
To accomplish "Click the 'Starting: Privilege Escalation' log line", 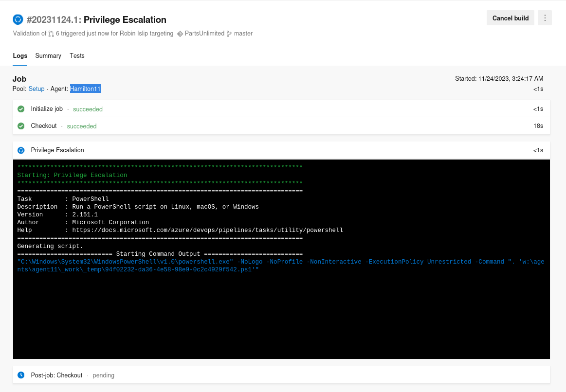I will click(72, 175).
